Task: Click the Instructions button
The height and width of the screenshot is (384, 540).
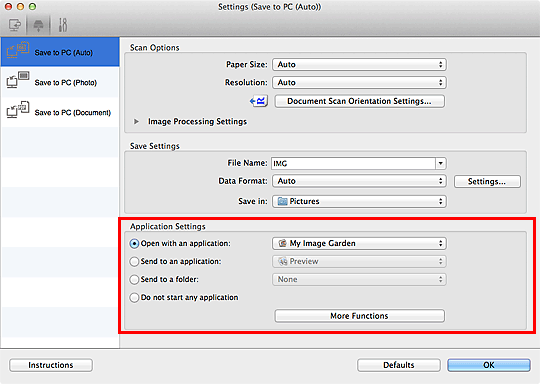Action: point(51,365)
